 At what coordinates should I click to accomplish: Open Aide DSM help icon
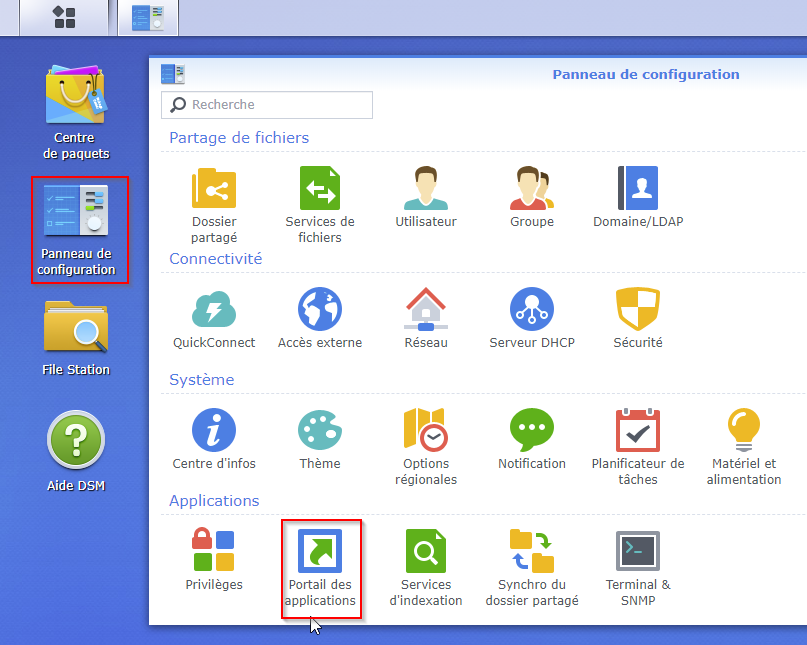point(76,451)
